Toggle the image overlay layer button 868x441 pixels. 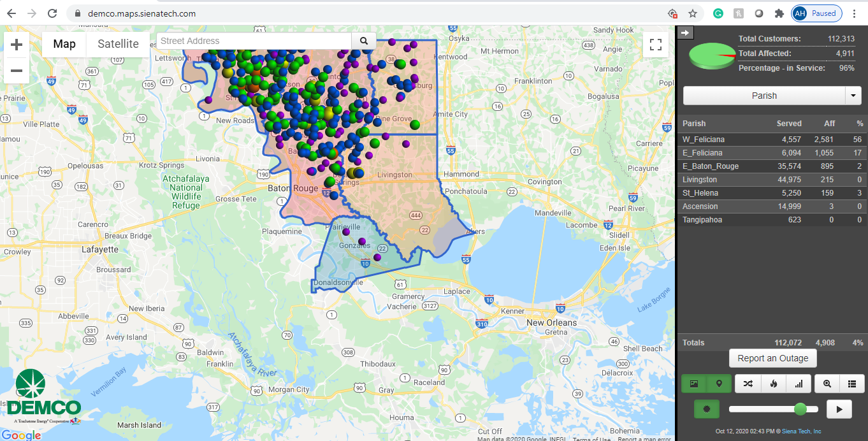pos(694,384)
